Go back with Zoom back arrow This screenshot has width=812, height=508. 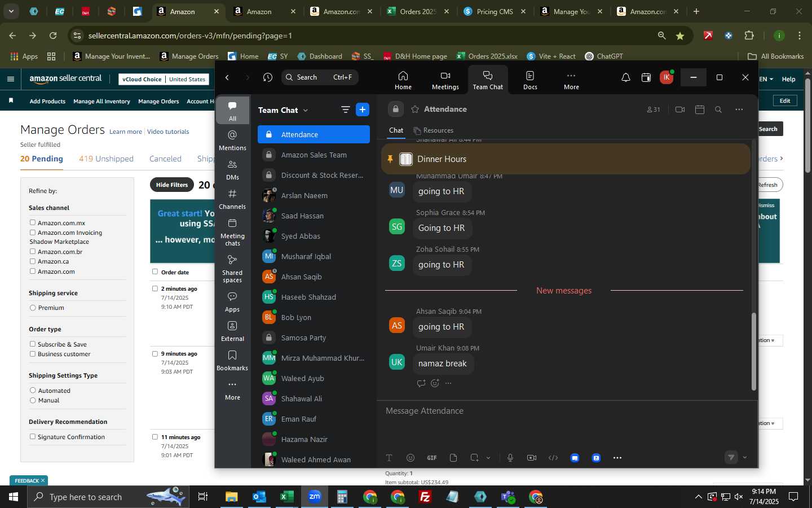[227, 77]
